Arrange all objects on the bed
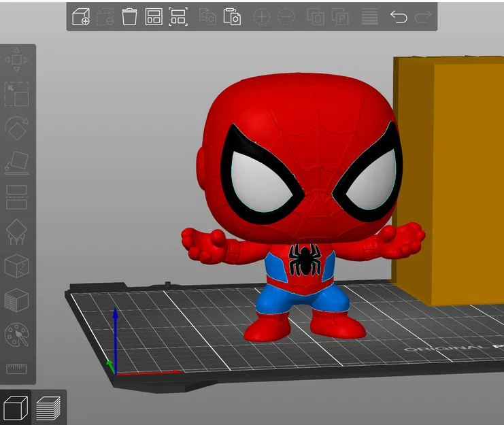 coord(154,17)
